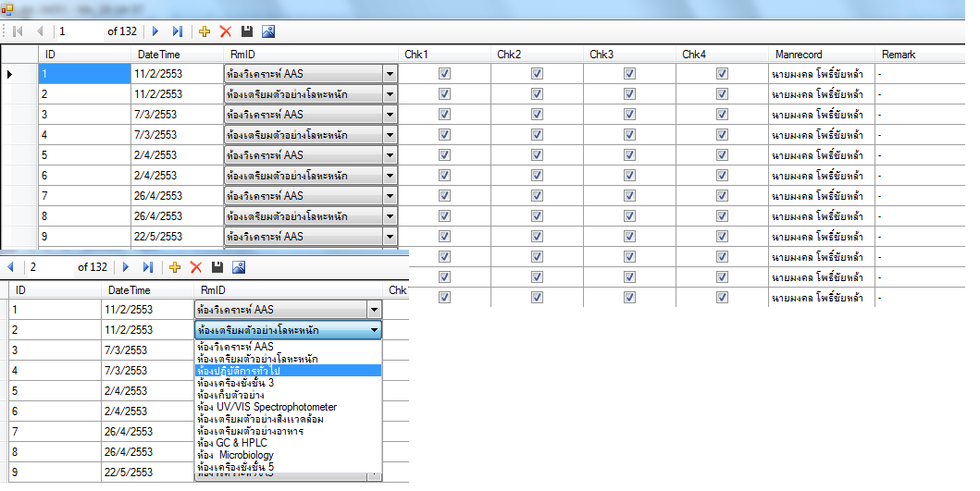The image size is (980, 491).
Task: Click ID column header in lower grid
Action: pos(55,289)
